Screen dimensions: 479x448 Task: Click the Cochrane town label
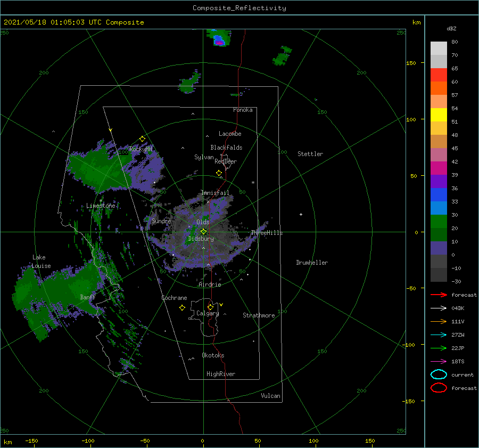[174, 298]
